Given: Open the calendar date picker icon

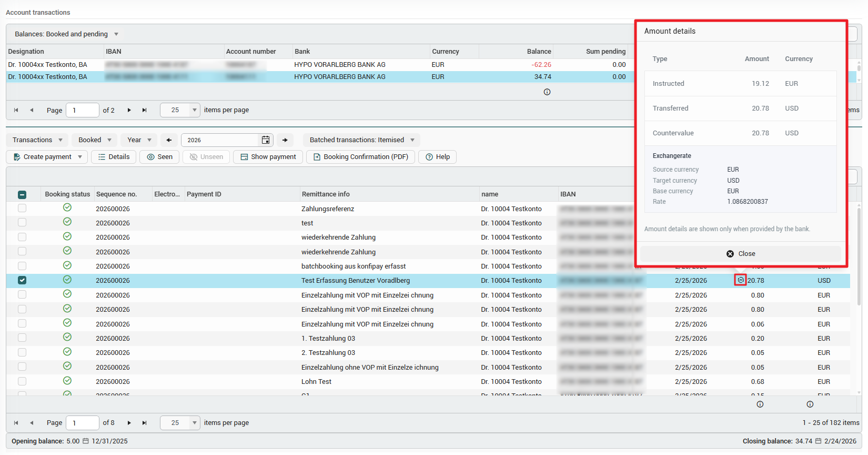Looking at the screenshot, I should coord(266,140).
